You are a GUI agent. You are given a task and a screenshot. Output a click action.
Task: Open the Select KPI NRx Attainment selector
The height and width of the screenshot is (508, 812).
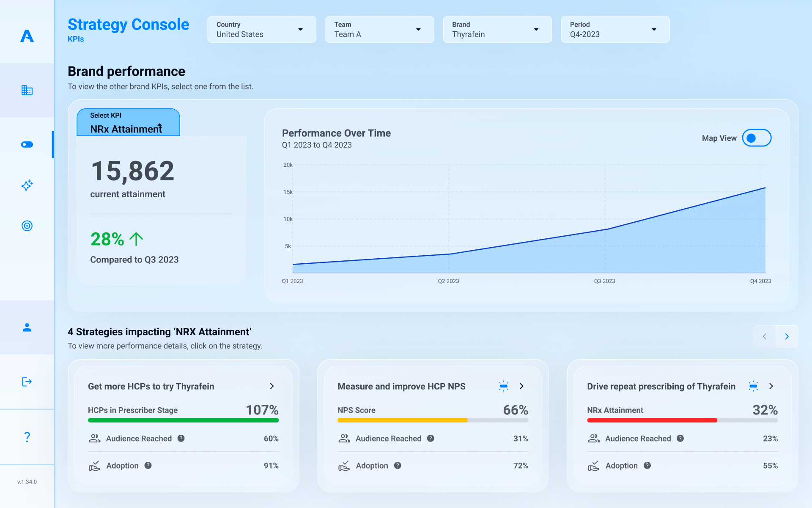click(128, 123)
